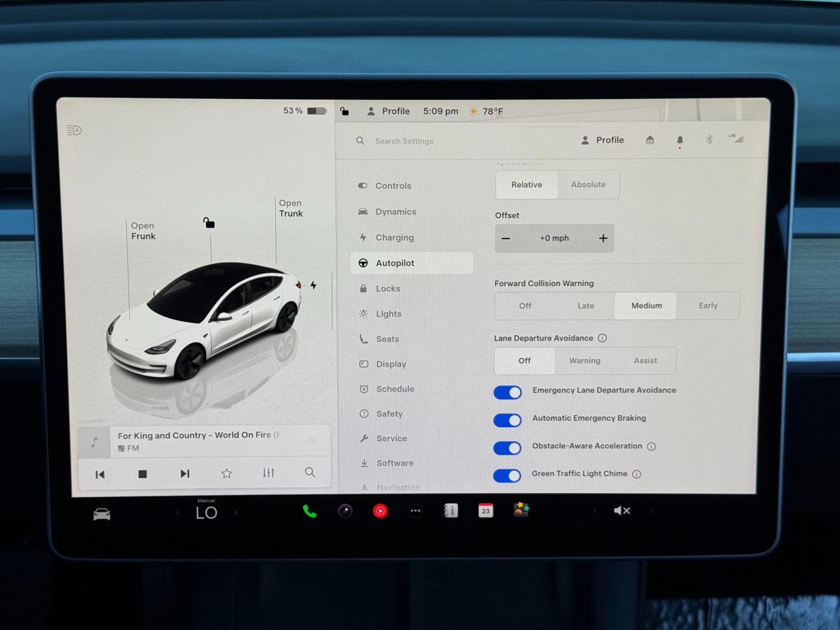Viewport: 840px width, 630px height.
Task: Unmute using the volume speaker icon
Action: tap(622, 510)
